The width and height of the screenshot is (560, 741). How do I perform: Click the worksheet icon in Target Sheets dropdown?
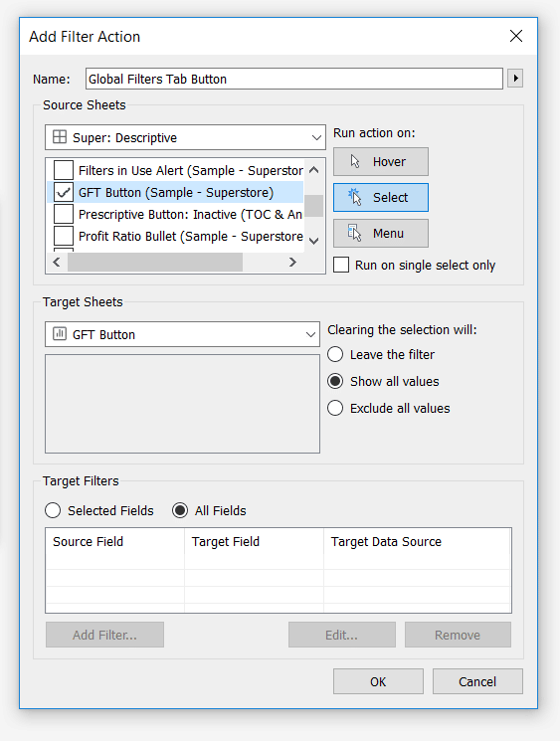60,333
